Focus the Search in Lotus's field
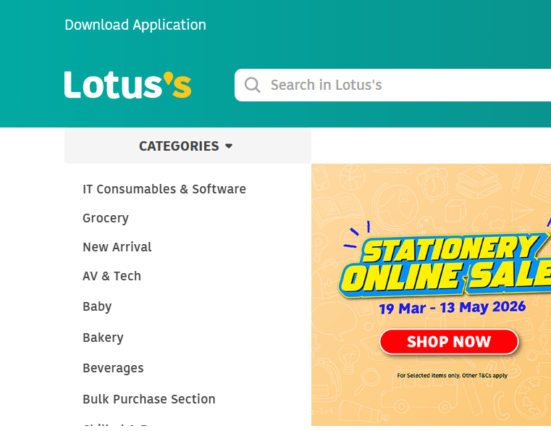 pyautogui.click(x=393, y=85)
